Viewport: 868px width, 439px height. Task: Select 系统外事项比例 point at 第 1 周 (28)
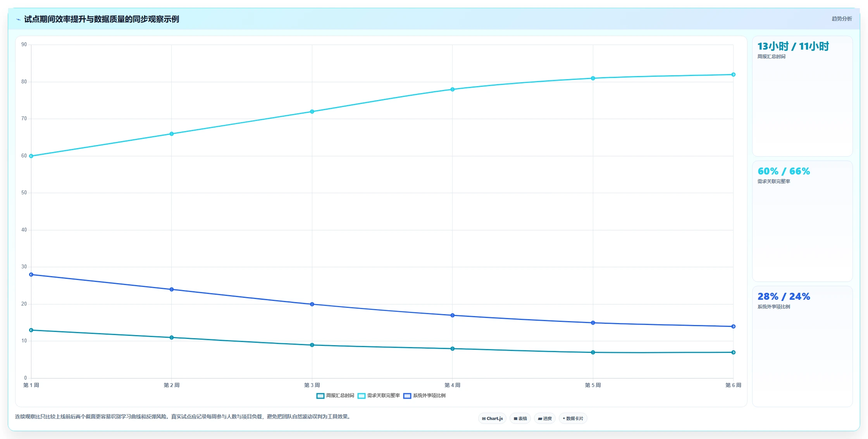tap(31, 275)
